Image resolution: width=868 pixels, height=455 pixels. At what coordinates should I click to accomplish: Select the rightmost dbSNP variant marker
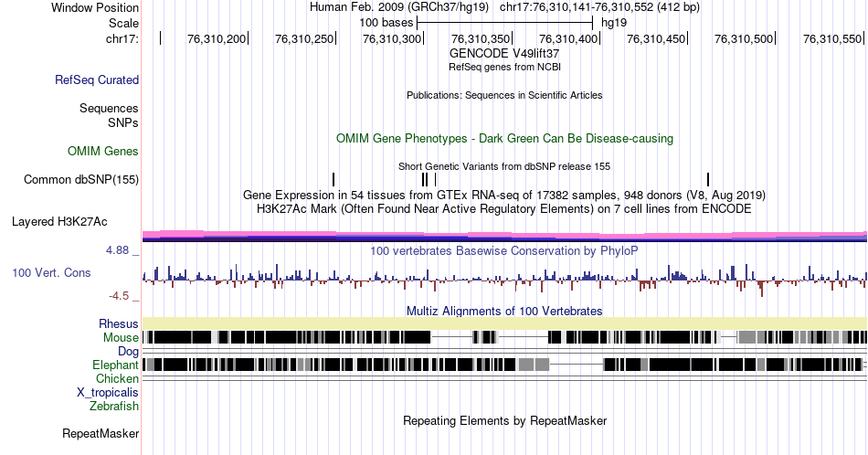(708, 179)
